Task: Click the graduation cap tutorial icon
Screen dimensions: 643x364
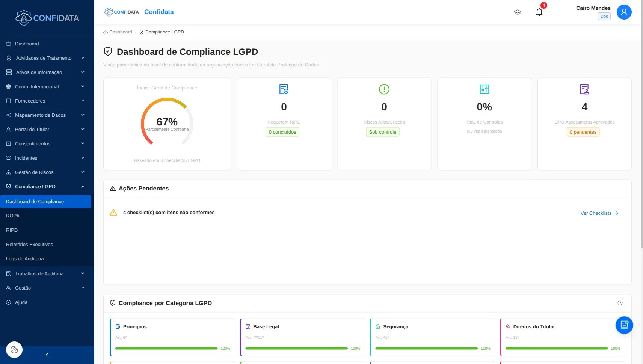Action: tap(518, 12)
